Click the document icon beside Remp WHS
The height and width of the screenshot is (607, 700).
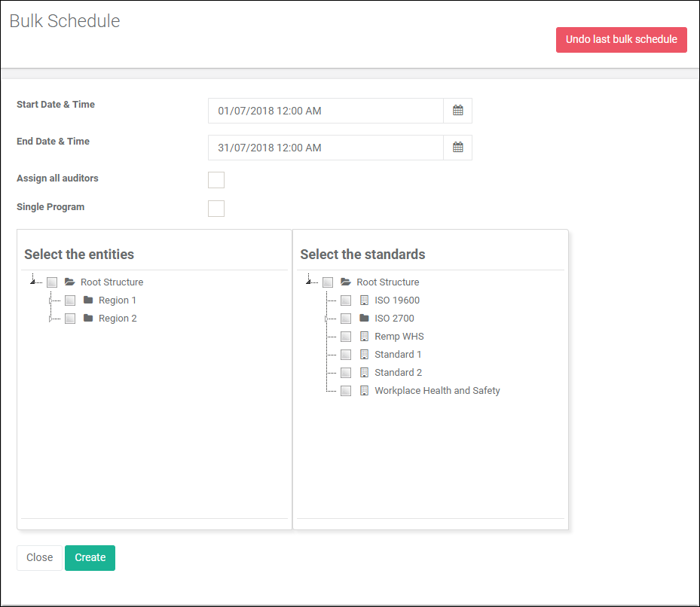pyautogui.click(x=364, y=336)
